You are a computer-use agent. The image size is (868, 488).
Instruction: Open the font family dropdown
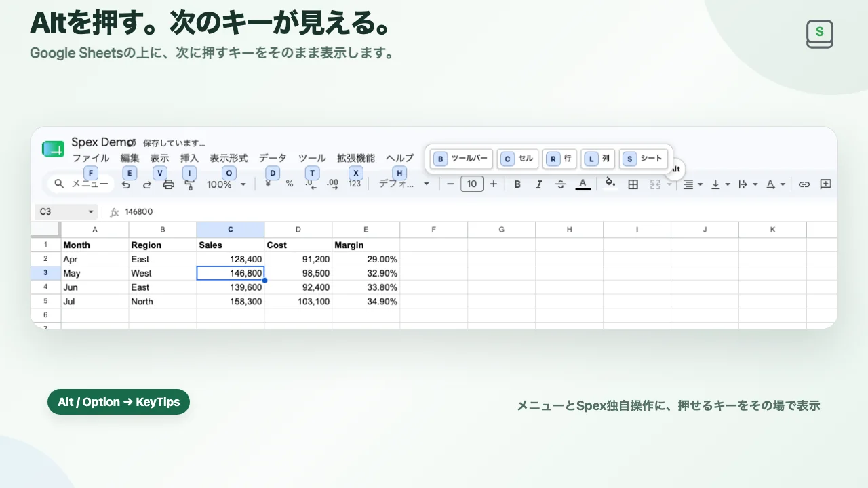404,184
